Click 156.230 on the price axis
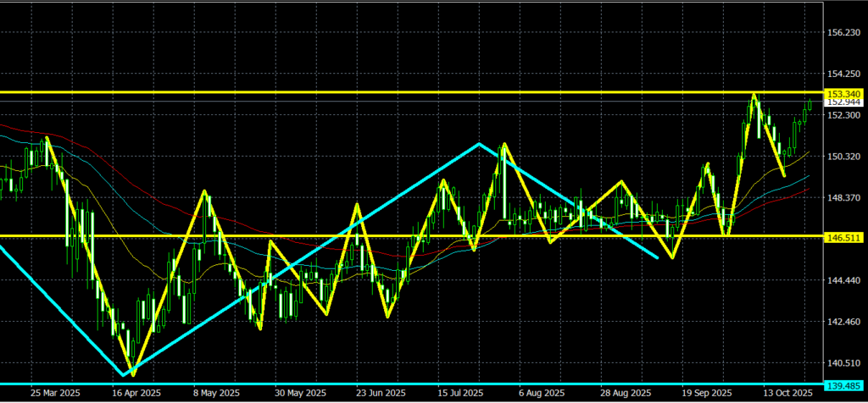 843,32
